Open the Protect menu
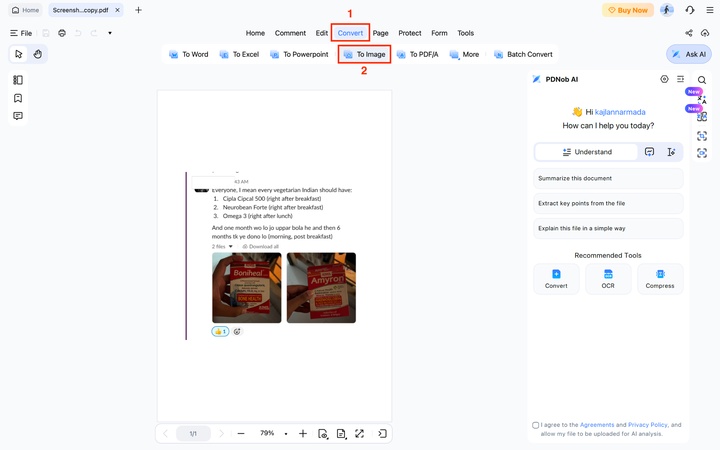This screenshot has height=450, width=720. click(x=410, y=33)
